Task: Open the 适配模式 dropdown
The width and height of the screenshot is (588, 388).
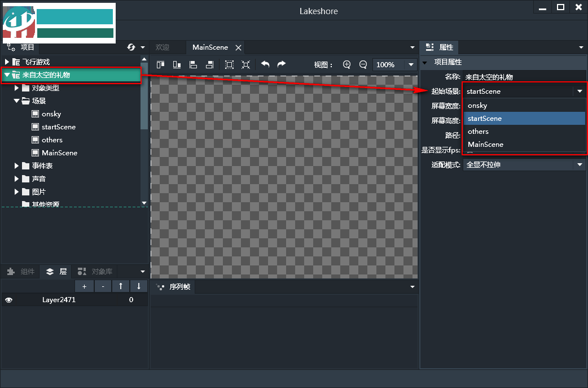Action: (579, 165)
